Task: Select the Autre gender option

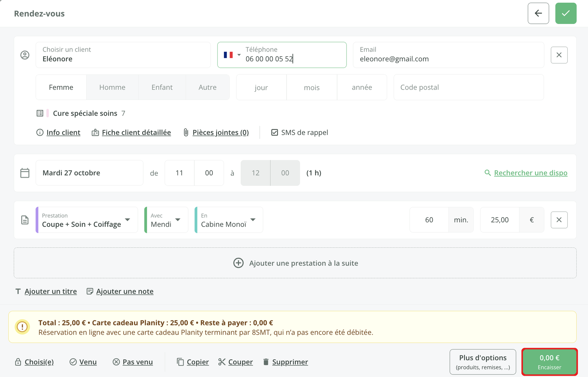Action: coord(207,87)
